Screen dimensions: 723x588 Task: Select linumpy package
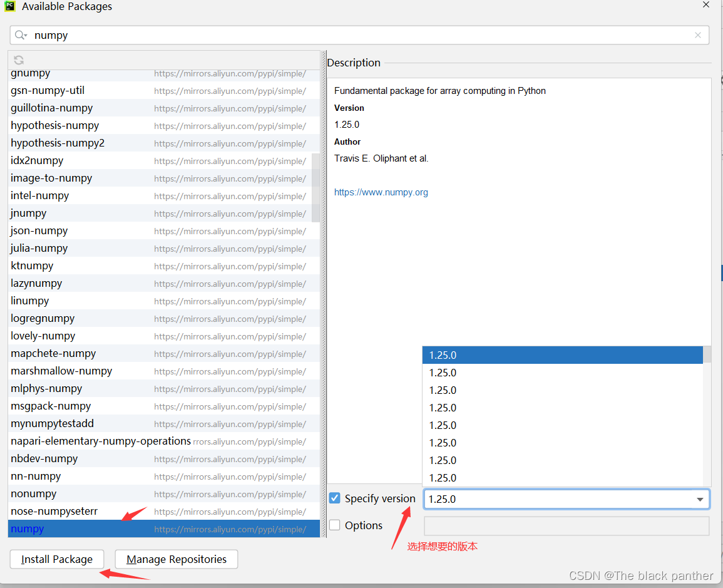pos(163,301)
